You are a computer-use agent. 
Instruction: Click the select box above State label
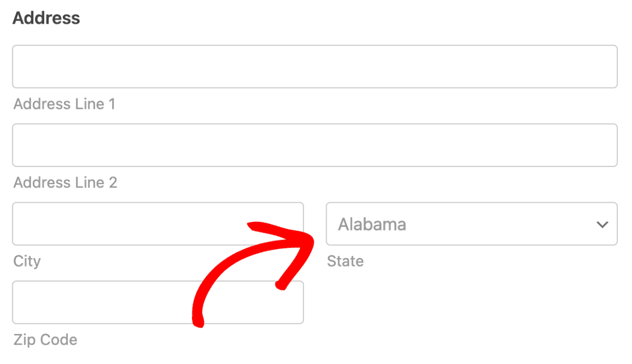pyautogui.click(x=472, y=224)
